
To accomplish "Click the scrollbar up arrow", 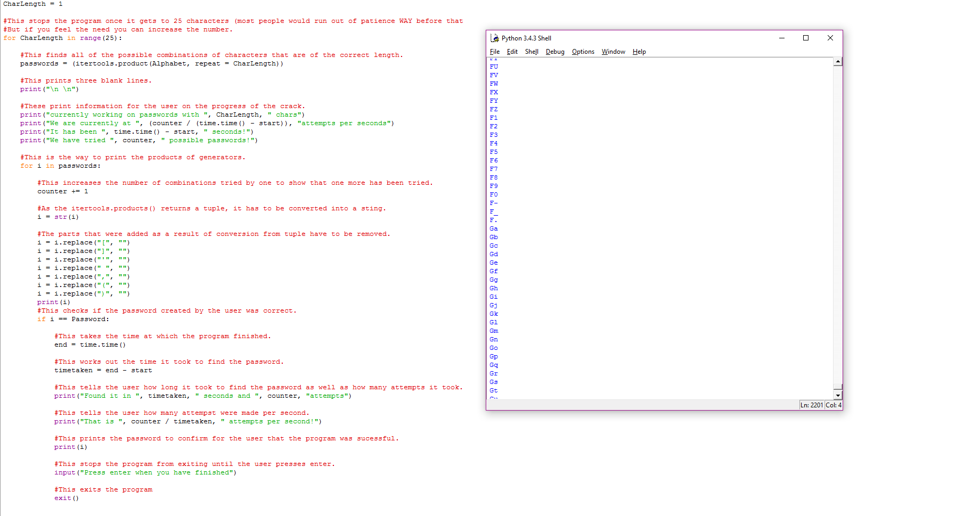I will [838, 61].
